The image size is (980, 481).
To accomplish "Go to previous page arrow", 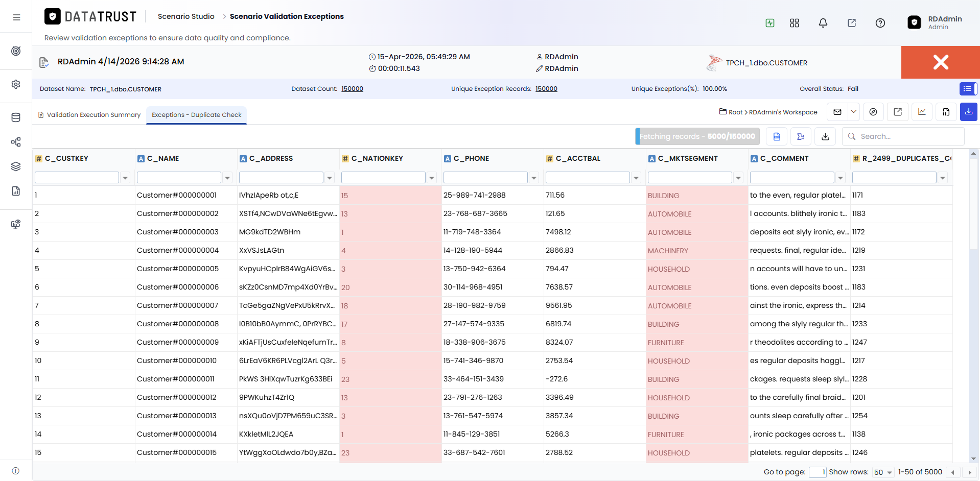I will pos(953,472).
